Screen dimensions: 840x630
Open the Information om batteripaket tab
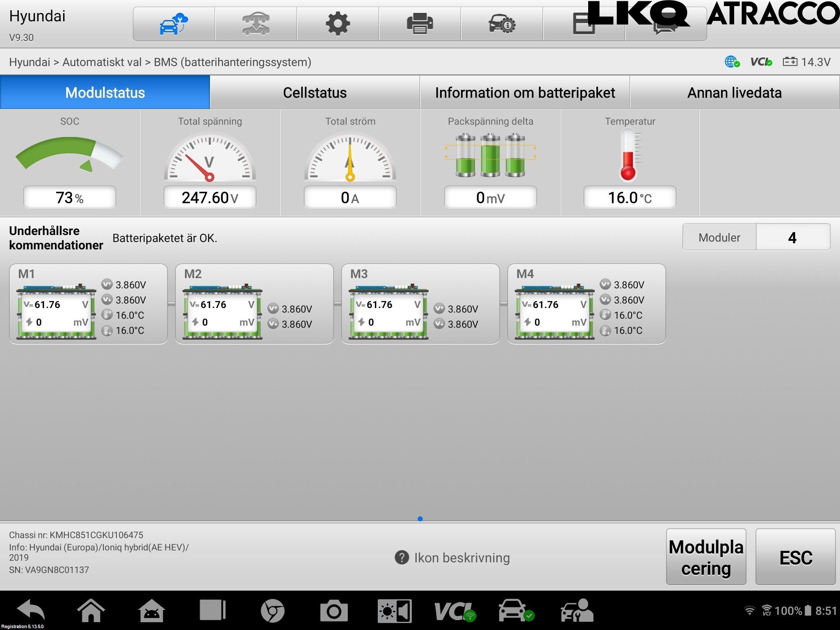point(525,92)
